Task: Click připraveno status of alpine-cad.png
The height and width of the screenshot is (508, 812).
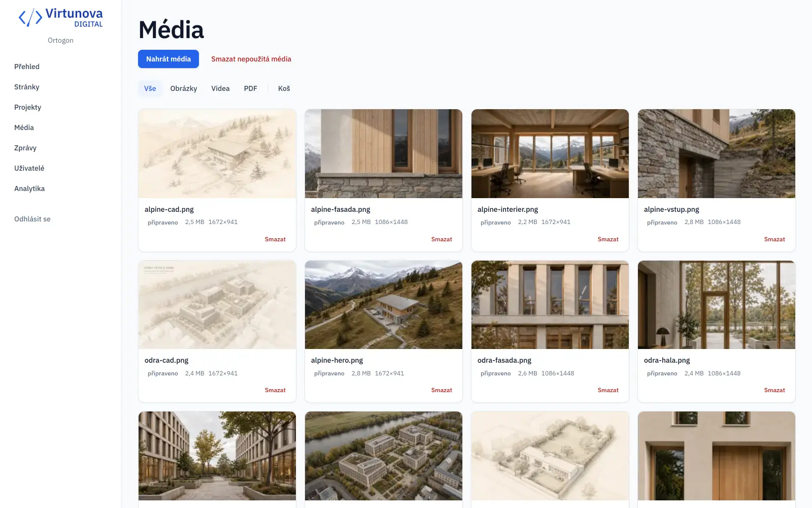Action: point(163,223)
